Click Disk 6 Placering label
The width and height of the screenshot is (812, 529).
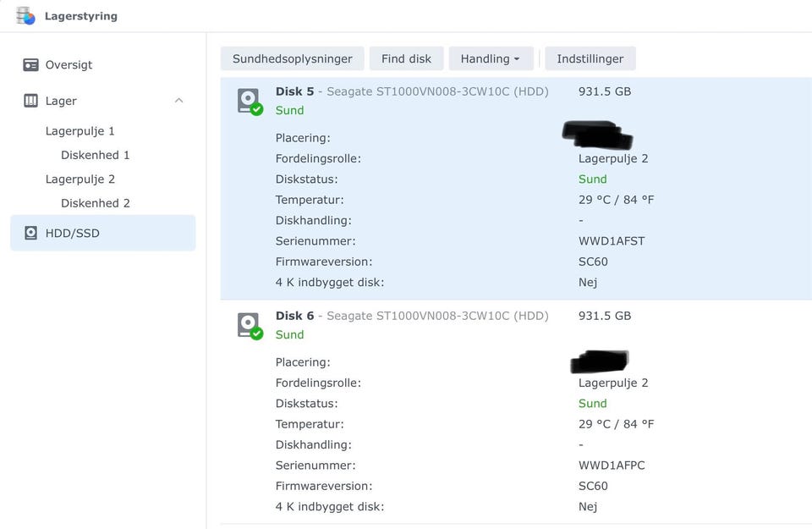[x=303, y=363]
